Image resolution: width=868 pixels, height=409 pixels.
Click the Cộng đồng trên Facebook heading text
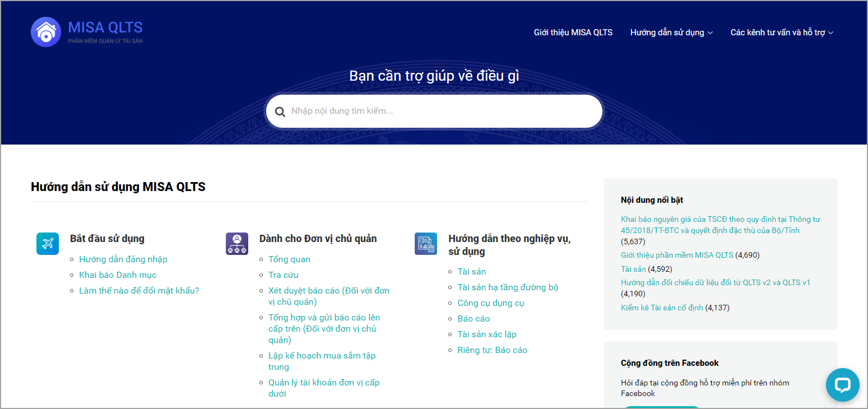click(x=670, y=363)
